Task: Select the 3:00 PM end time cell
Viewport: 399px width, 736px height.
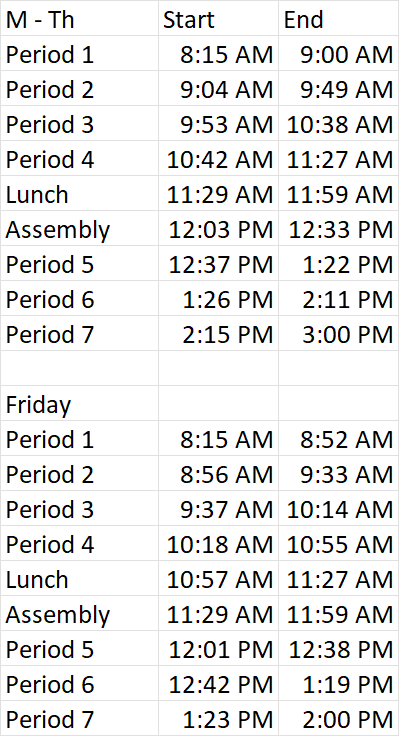Action: [338, 333]
